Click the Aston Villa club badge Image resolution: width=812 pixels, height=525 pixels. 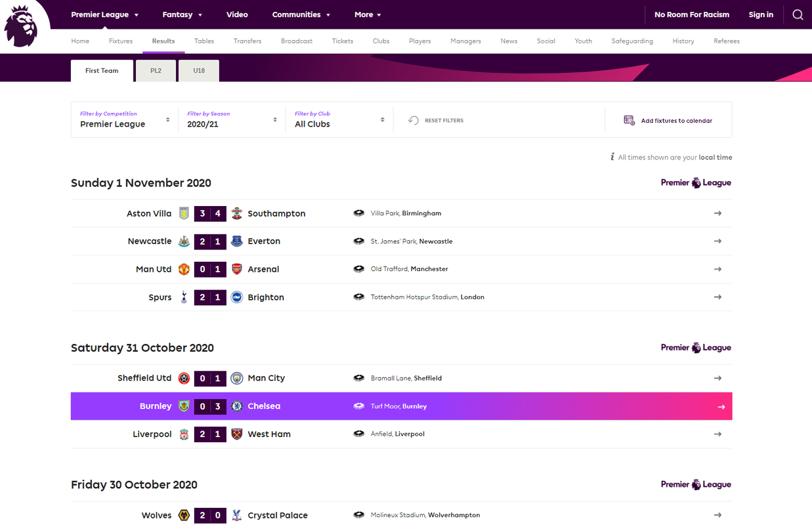pos(184,213)
